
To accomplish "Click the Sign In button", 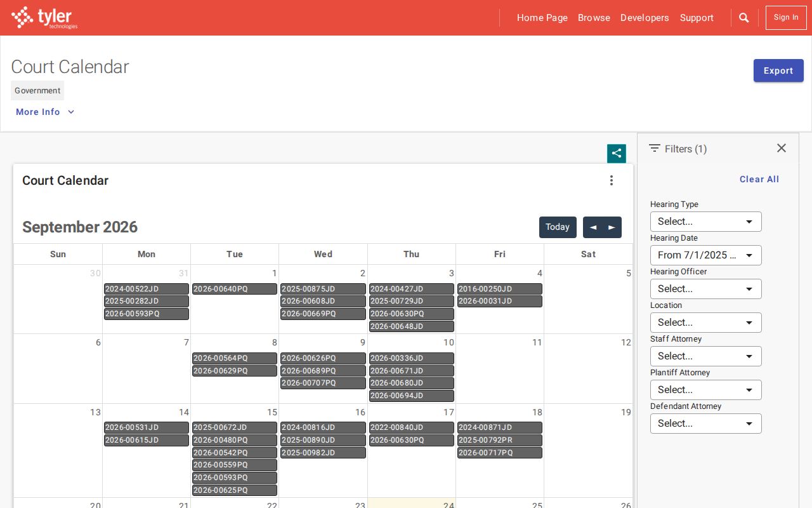I will [x=786, y=18].
